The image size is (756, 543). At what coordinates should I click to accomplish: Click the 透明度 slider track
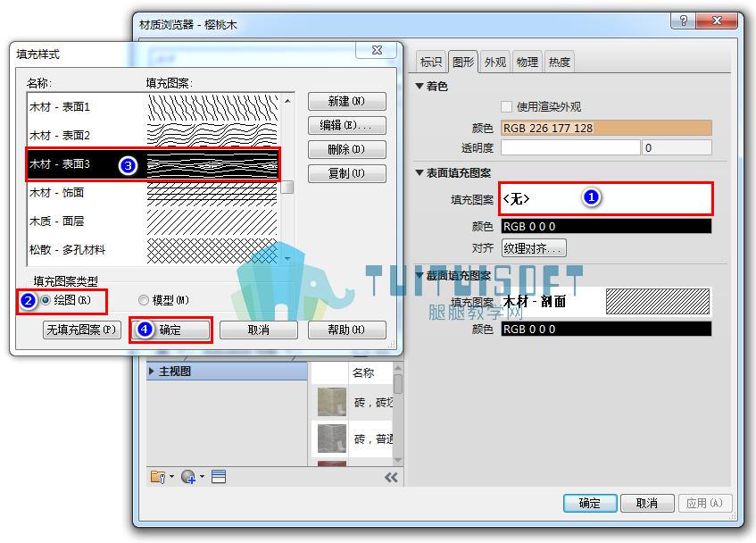pyautogui.click(x=570, y=147)
